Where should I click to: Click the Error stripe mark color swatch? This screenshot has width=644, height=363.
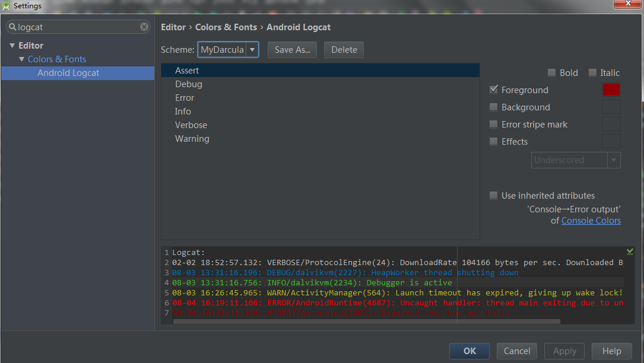pyautogui.click(x=611, y=124)
